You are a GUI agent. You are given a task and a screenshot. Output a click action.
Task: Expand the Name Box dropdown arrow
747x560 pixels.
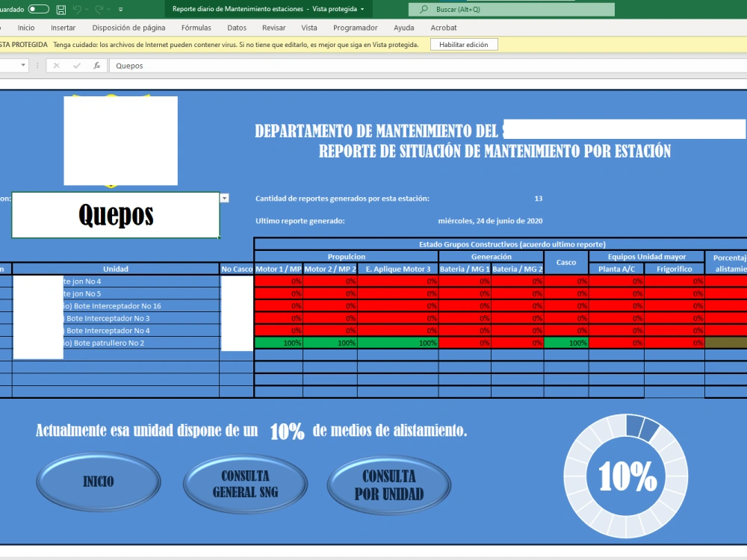tap(23, 65)
